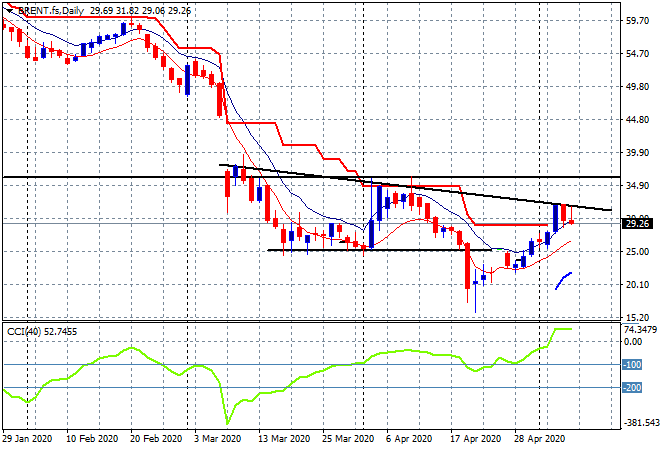Click the 6 Apr 2020 date label
Image resolution: width=660 pixels, height=450 pixels.
[409, 439]
